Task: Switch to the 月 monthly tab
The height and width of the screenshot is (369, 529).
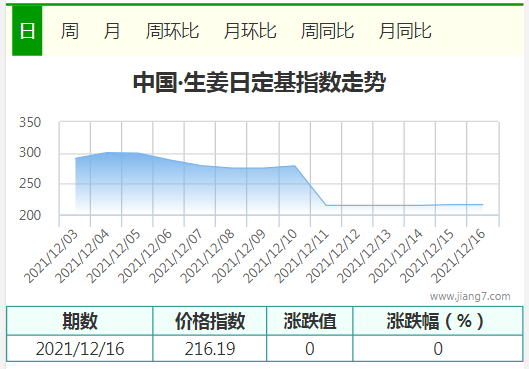Action: point(112,31)
